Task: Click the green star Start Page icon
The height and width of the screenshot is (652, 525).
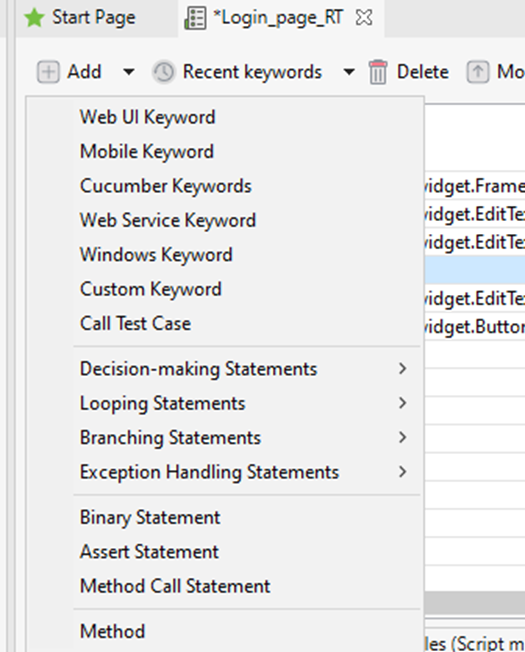Action: pyautogui.click(x=34, y=18)
